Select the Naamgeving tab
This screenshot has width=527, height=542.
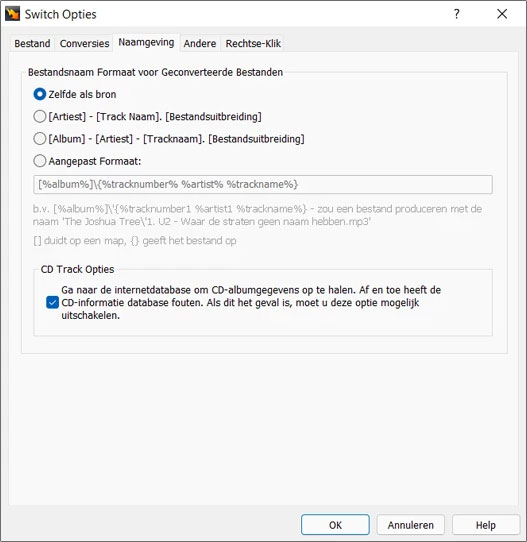(146, 43)
